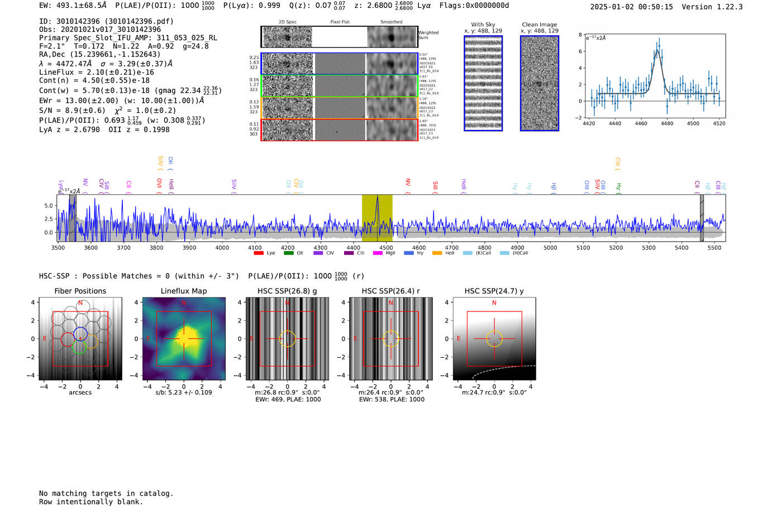Select the green-bordered fiber 2D spectrum row
Image resolution: width=782 pixels, height=532 pixels.
pos(339,86)
